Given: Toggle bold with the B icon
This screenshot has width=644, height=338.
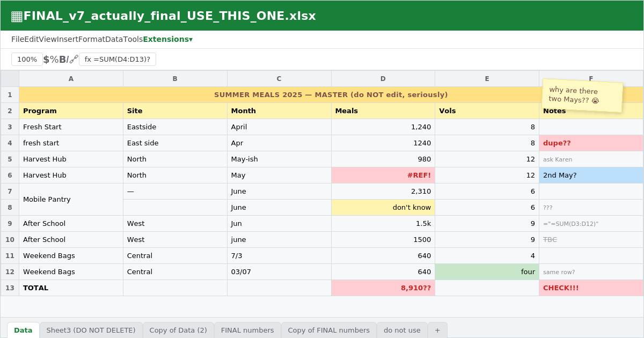Looking at the screenshot, I should tap(62, 60).
